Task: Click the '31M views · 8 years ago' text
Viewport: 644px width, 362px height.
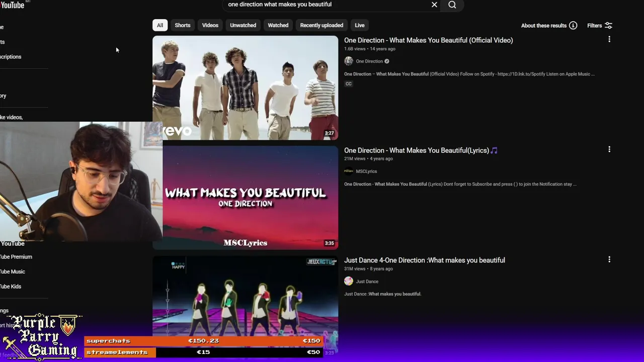Action: click(x=368, y=269)
